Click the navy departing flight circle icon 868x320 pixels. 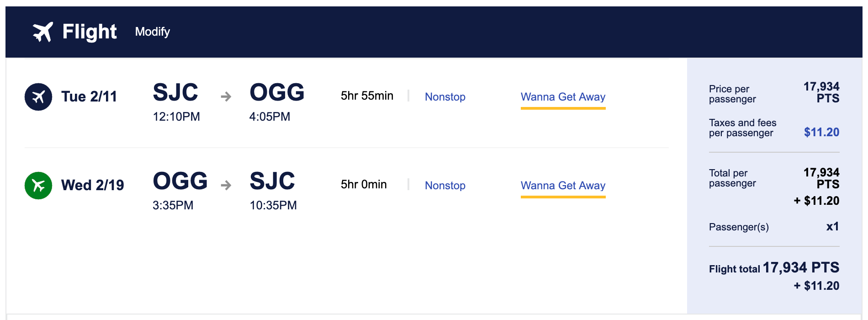[x=38, y=96]
